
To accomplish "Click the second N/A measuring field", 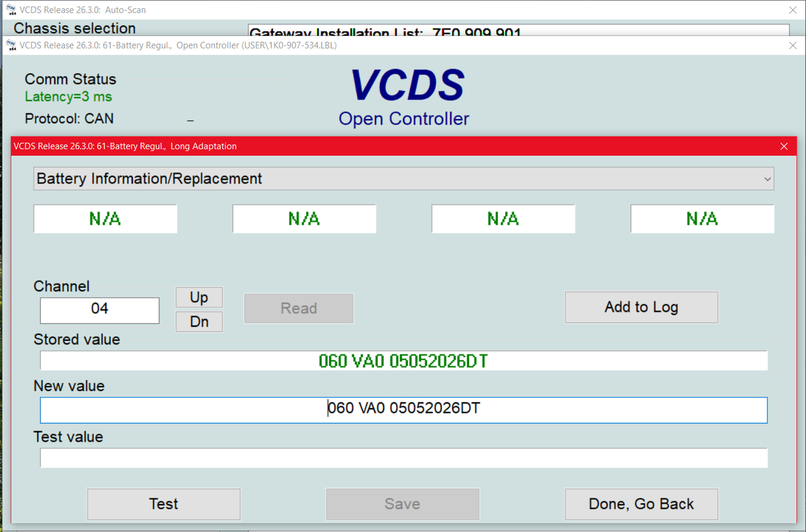I will (x=304, y=219).
